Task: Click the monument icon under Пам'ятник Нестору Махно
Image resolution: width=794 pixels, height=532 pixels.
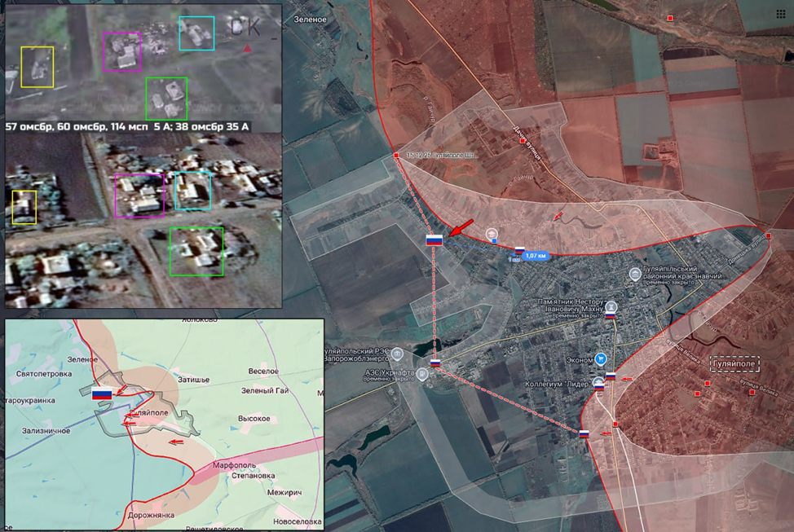Action: point(611,306)
